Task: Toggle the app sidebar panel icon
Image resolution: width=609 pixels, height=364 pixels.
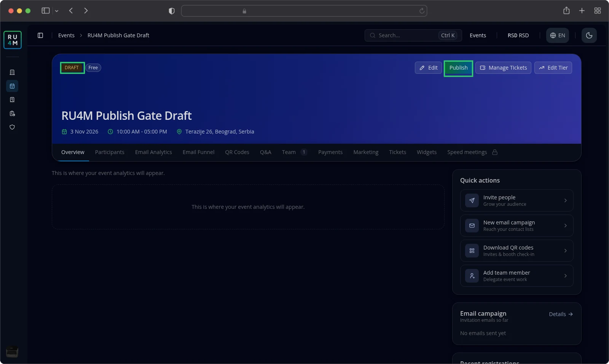Action: (40, 35)
